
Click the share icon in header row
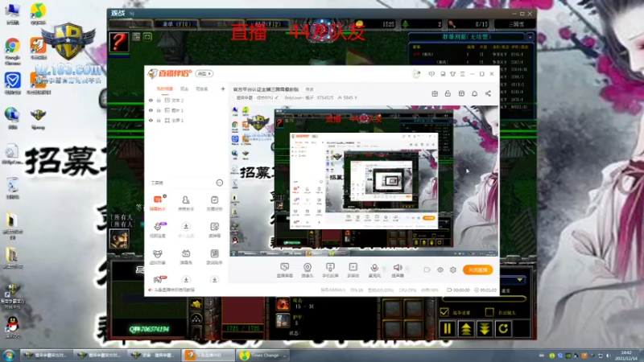pyautogui.click(x=488, y=93)
